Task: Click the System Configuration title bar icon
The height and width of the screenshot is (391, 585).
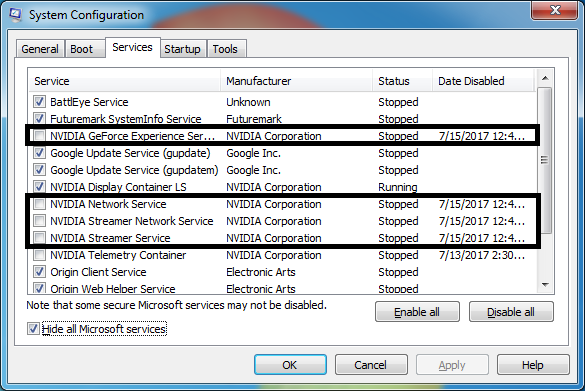Action: click(x=15, y=15)
